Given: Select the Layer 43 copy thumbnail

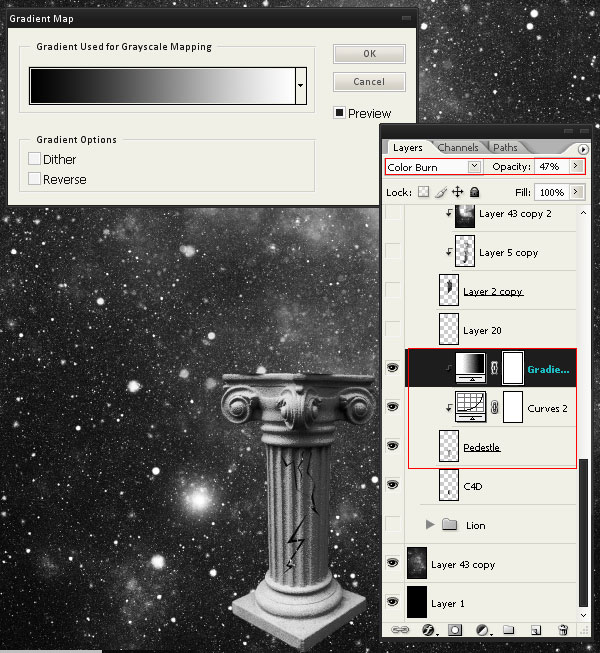Looking at the screenshot, I should [417, 563].
